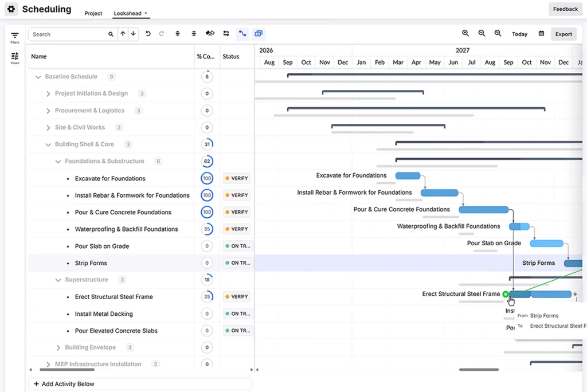Click ON TRACK status for Pour Slab on Grade

pos(238,246)
